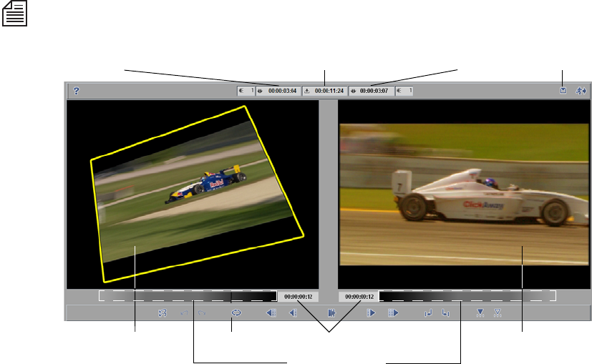592x364 pixels.
Task: Toggle loop playback icon
Action: (x=236, y=313)
